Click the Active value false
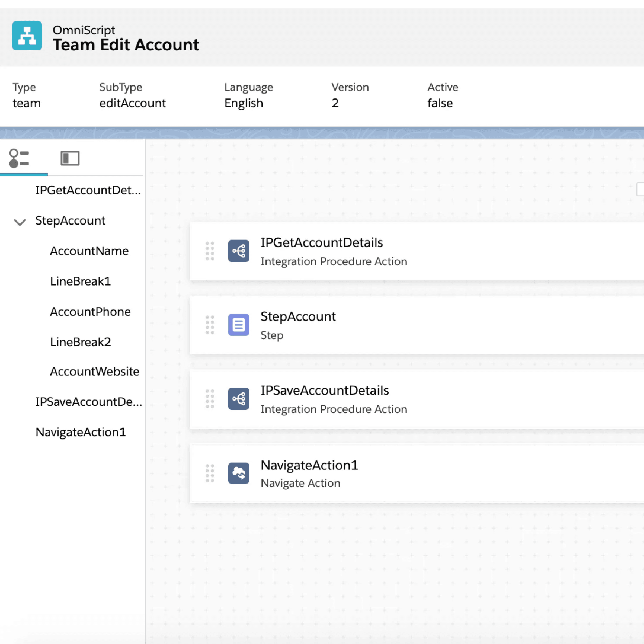Screen dimensions: 644x644 pyautogui.click(x=440, y=103)
